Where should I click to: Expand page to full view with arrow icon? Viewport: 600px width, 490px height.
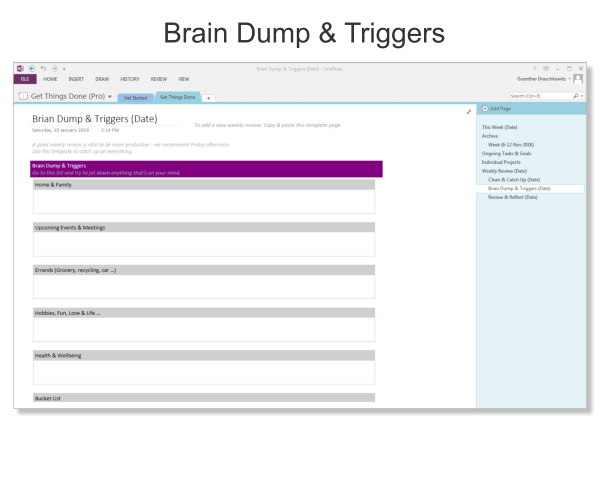click(x=468, y=111)
